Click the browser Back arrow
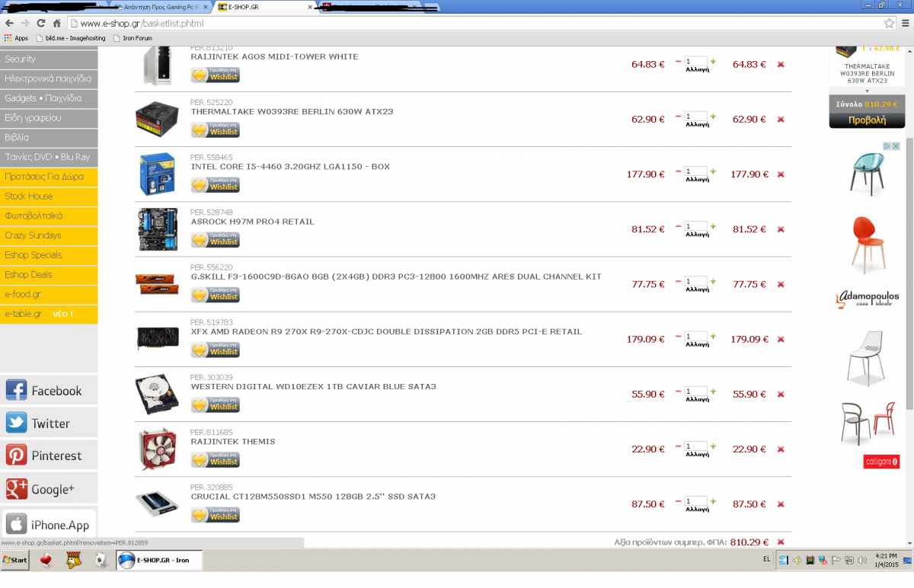 [x=10, y=24]
